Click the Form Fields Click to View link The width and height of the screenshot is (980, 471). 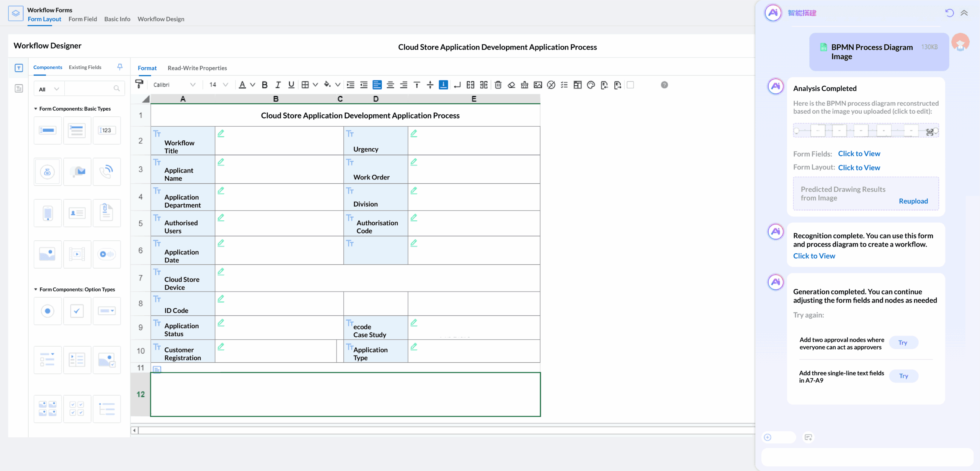859,153
